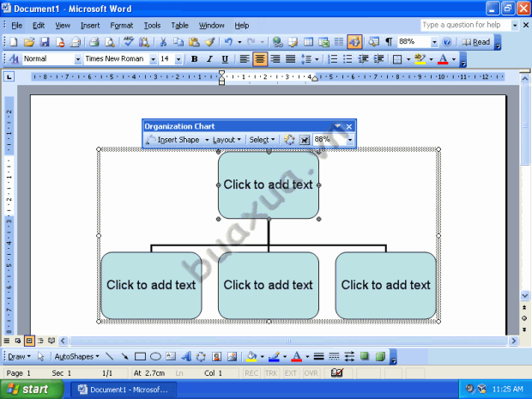532x399 pixels.
Task: Open the Insert menu
Action: [x=90, y=26]
